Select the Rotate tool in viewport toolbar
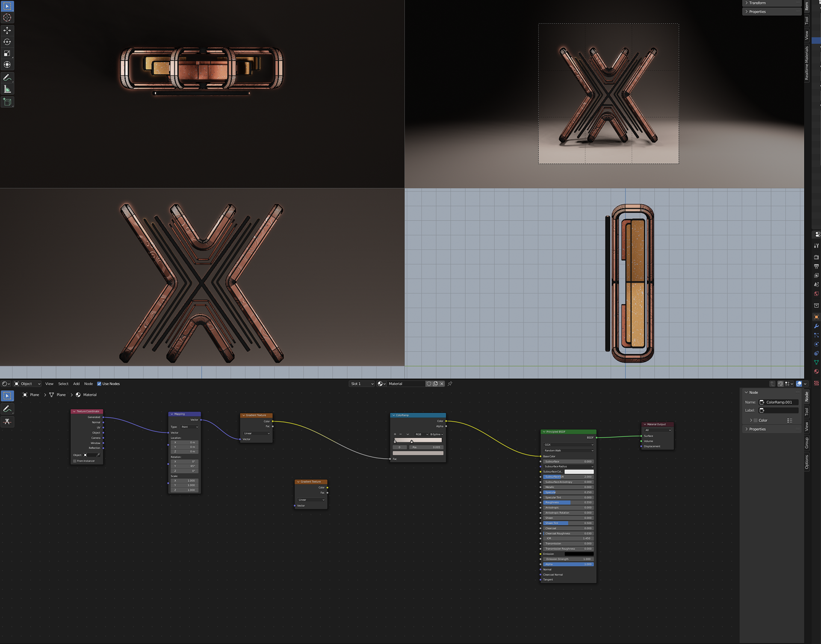 [7, 42]
